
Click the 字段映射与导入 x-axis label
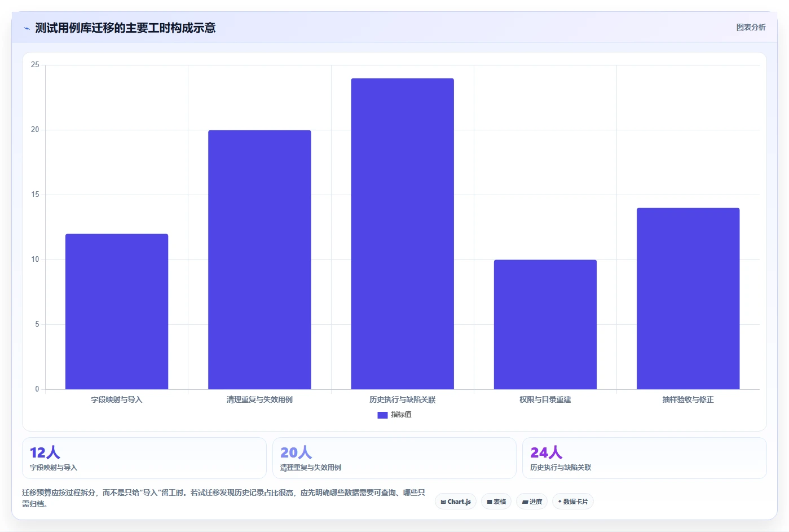(x=117, y=399)
